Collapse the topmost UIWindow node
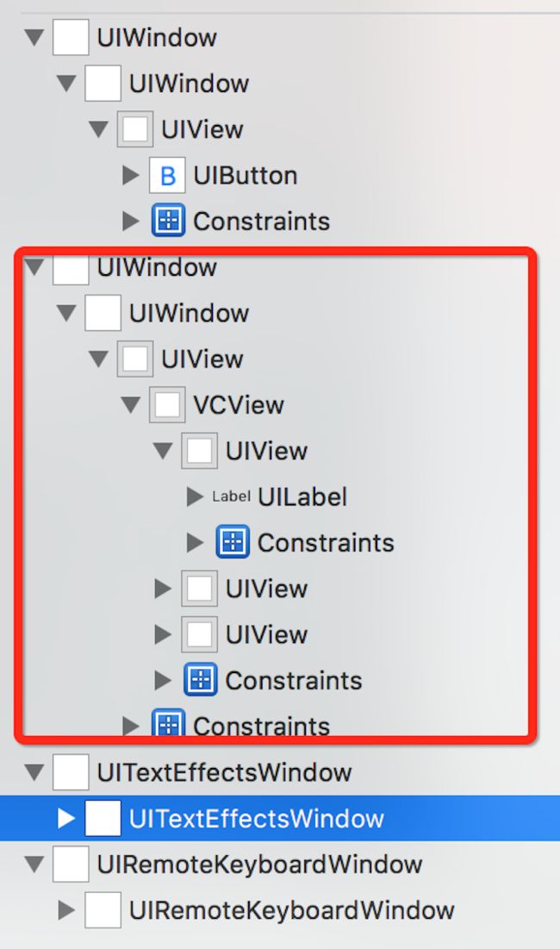 tap(34, 38)
